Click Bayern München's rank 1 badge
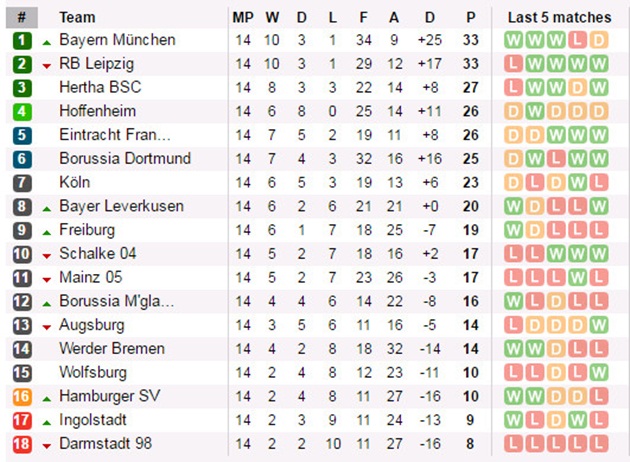Viewport: 630px width, 462px height. 22,40
